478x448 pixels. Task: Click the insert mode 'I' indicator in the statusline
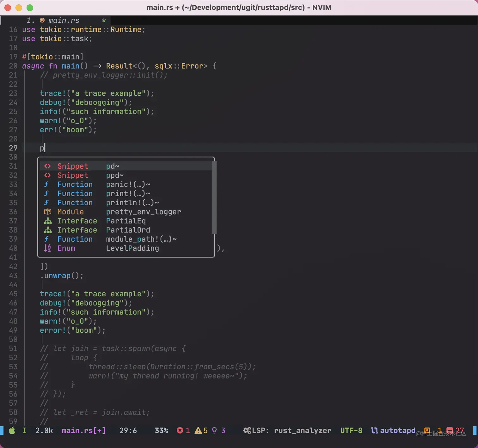point(24,430)
